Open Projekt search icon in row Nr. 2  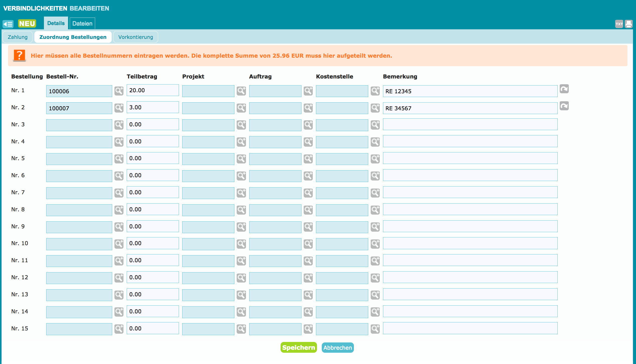241,108
